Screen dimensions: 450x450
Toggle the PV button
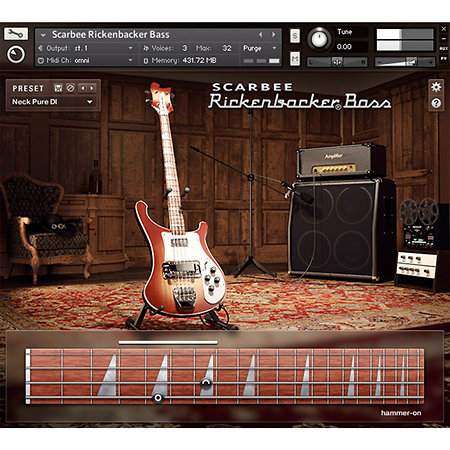[443, 58]
